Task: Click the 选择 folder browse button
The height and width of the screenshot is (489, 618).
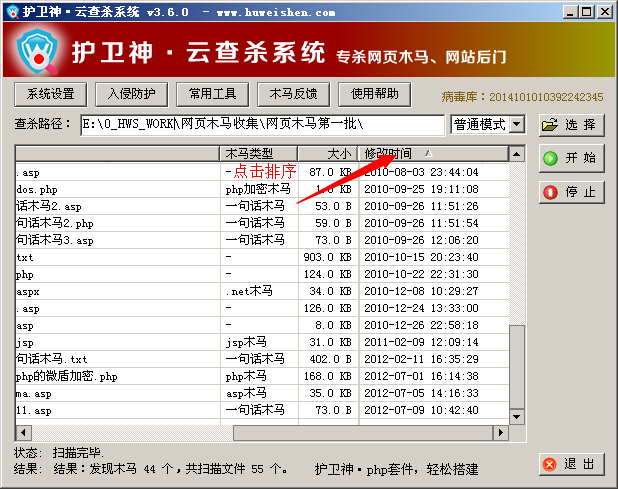Action: point(571,125)
